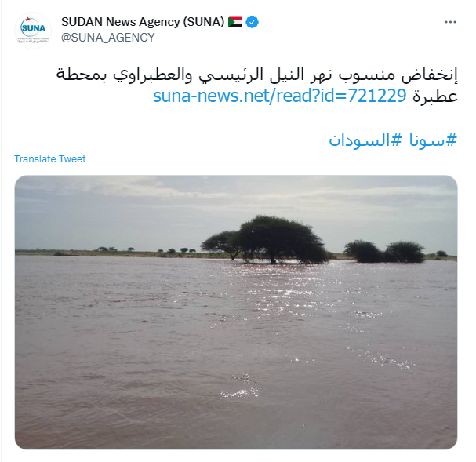Click the first Arabic line of tweet text
The height and width of the screenshot is (462, 476).
point(256,75)
